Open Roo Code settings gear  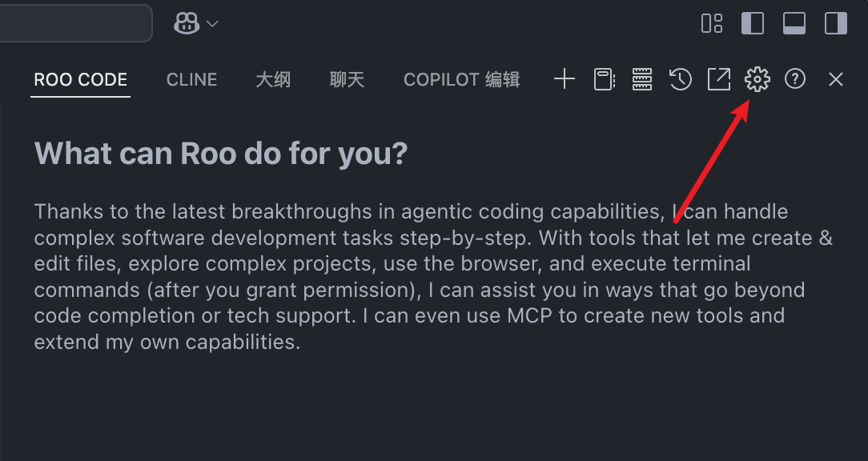click(757, 78)
